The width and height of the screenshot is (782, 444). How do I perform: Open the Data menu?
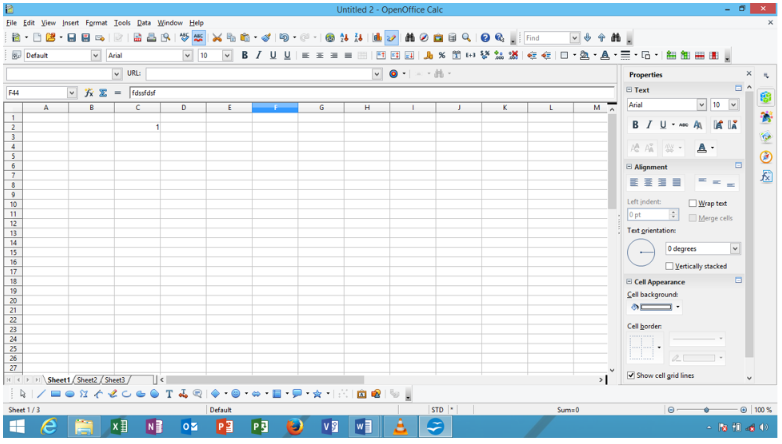(144, 23)
